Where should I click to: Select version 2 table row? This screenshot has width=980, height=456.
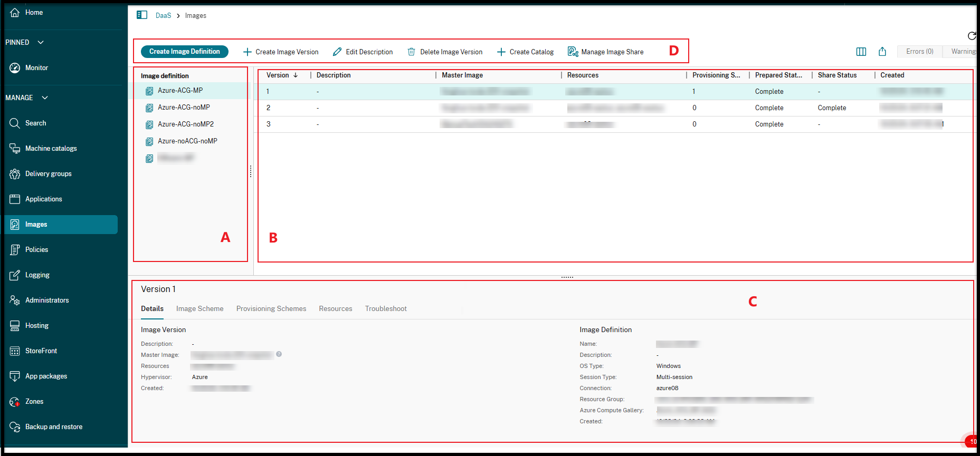[615, 108]
